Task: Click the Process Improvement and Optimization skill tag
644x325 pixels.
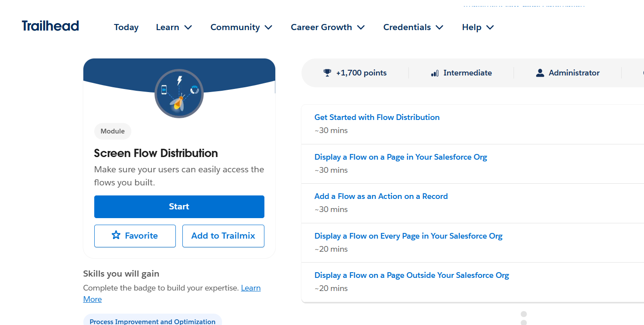Action: pyautogui.click(x=153, y=322)
